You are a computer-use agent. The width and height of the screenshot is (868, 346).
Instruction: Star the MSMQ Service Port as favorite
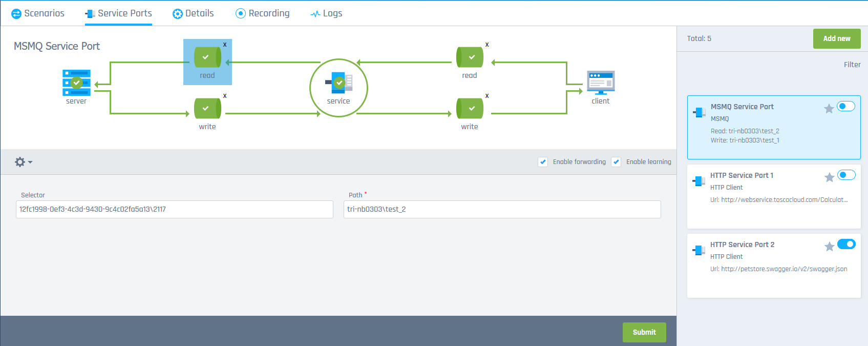829,109
